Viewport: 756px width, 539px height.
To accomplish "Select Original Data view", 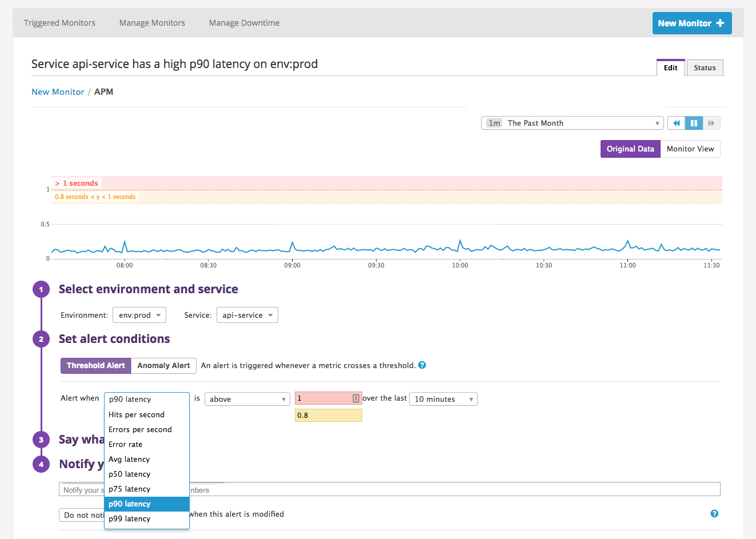I will pyautogui.click(x=630, y=149).
